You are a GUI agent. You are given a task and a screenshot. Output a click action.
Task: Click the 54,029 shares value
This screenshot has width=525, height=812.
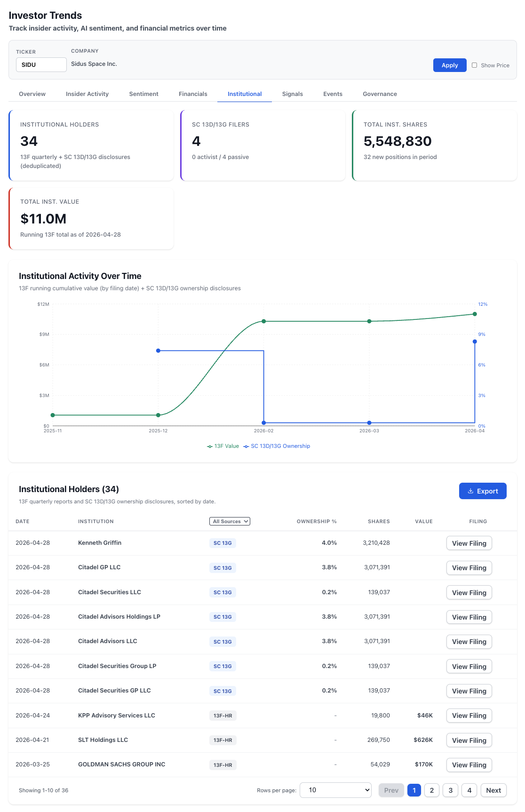point(380,764)
